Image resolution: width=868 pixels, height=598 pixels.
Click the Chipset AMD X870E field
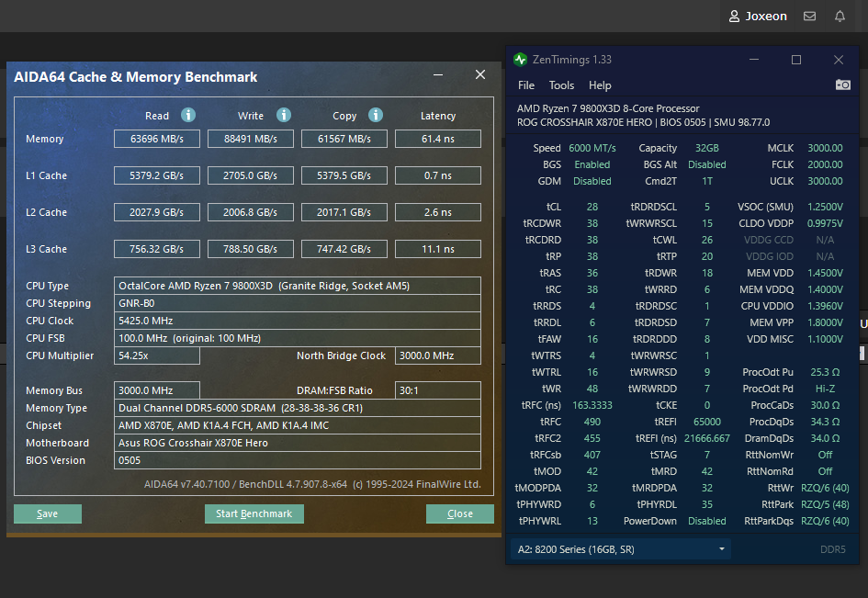[x=298, y=425]
